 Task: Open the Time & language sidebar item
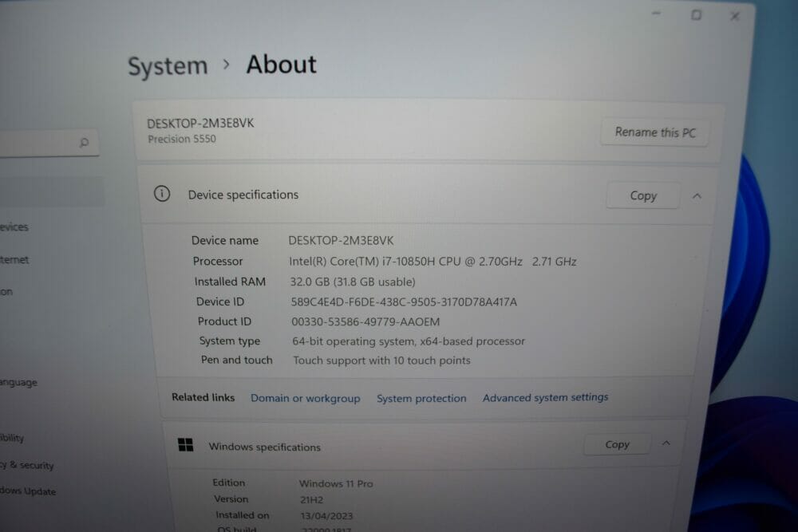19,382
